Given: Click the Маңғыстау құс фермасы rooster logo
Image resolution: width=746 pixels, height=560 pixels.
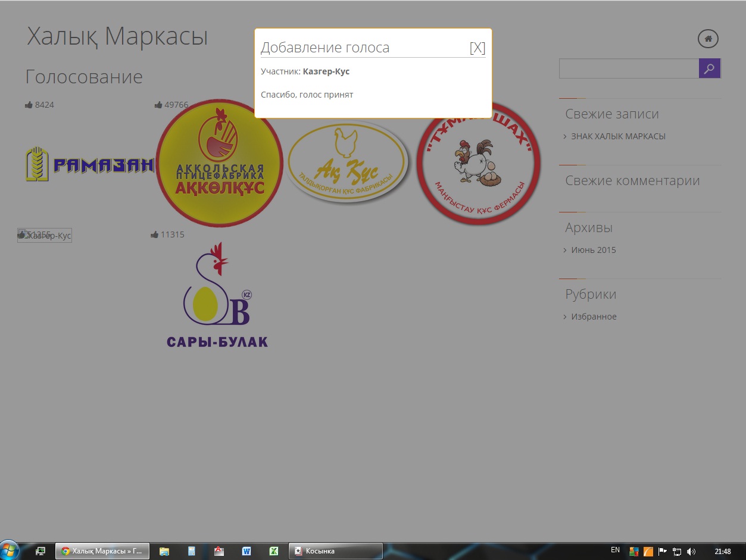Looking at the screenshot, I should click(478, 163).
